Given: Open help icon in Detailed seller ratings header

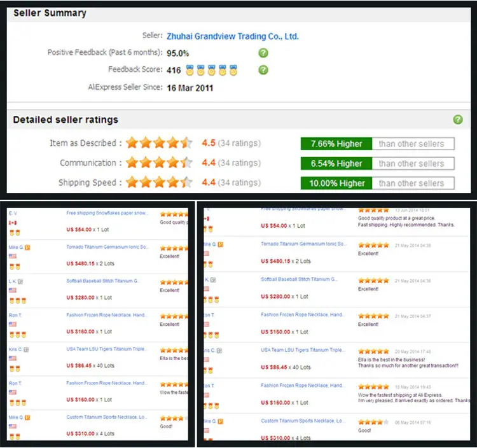Looking at the screenshot, I should click(457, 120).
